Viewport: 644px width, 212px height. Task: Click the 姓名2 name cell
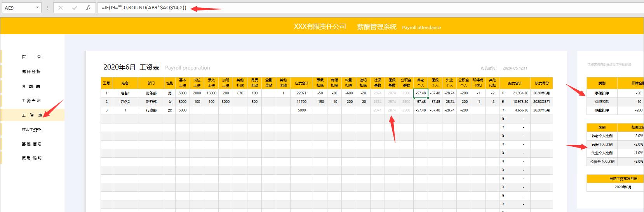125,102
